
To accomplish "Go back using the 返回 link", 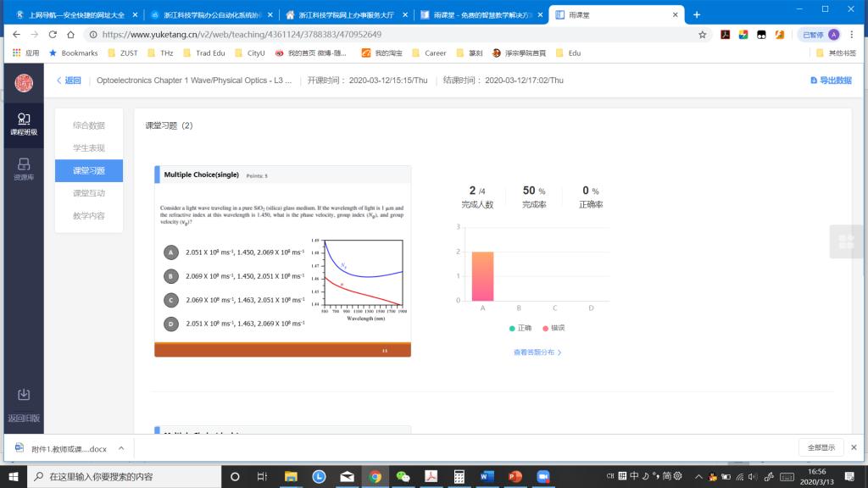I will (69, 80).
